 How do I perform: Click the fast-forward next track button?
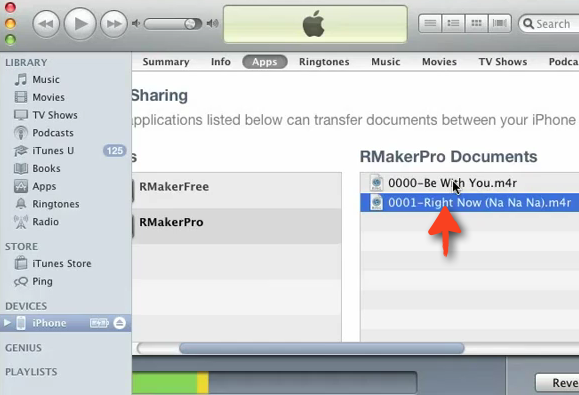(114, 24)
